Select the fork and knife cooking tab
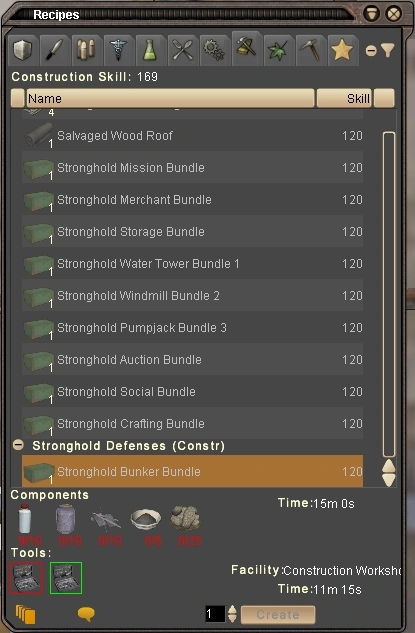The image size is (415, 633). (182, 50)
